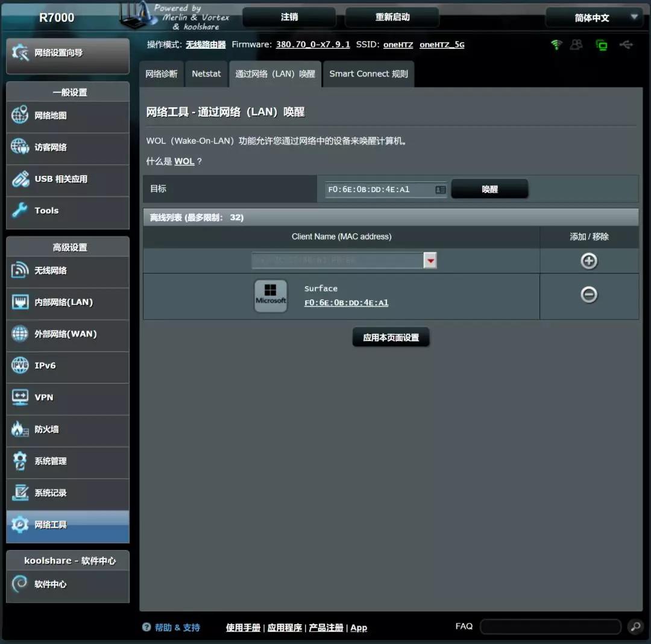Click the 应用本页面设置 apply button
Viewport: 651px width, 644px height.
click(391, 338)
